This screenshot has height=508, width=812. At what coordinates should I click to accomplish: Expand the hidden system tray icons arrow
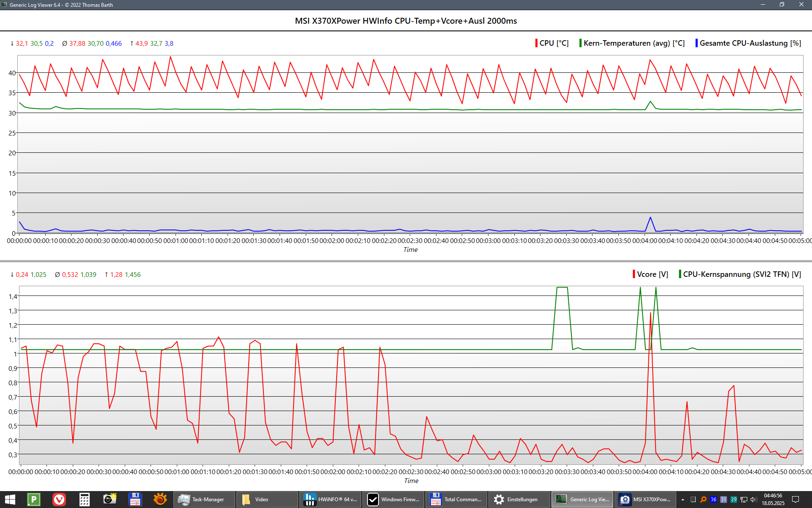tap(683, 500)
